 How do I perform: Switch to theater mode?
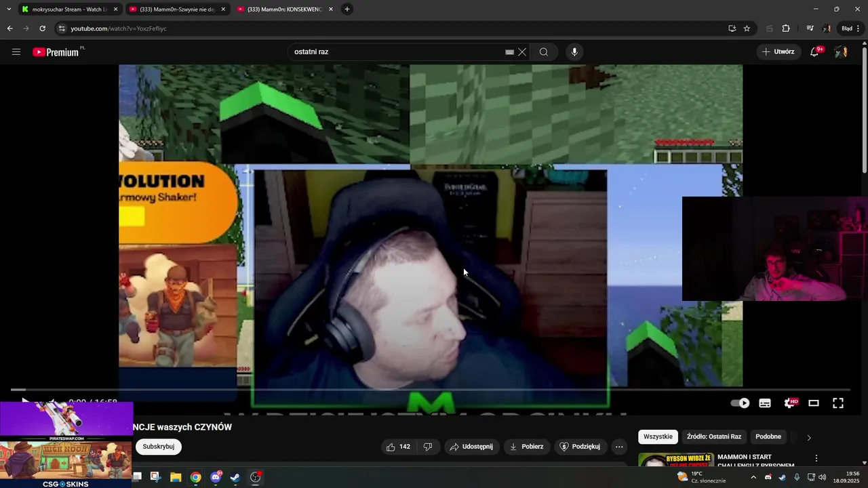point(814,403)
